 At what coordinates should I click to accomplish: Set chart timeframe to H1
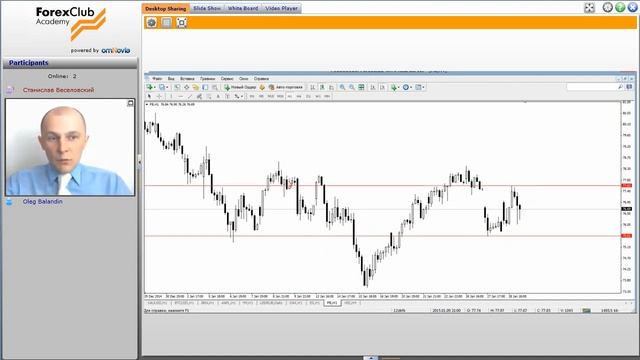[290, 96]
